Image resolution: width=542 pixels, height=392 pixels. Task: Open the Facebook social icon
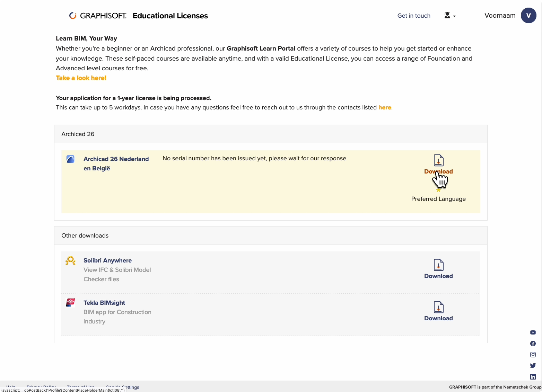click(533, 344)
